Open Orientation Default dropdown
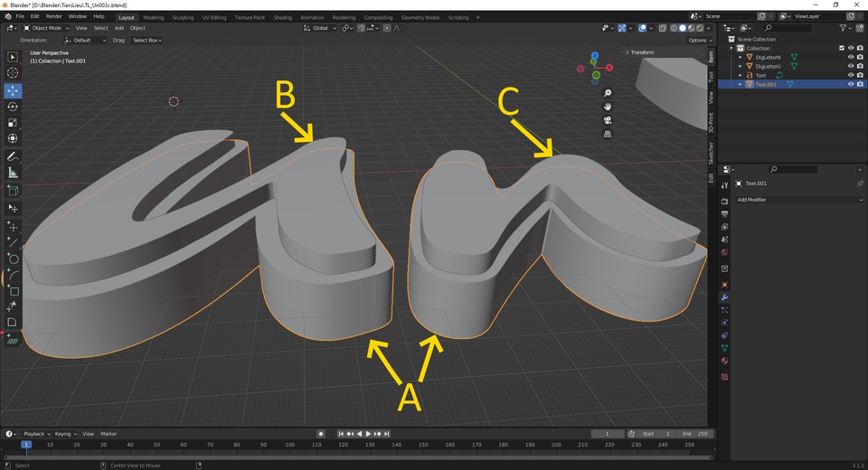Screen dimensions: 868x470 point(85,41)
